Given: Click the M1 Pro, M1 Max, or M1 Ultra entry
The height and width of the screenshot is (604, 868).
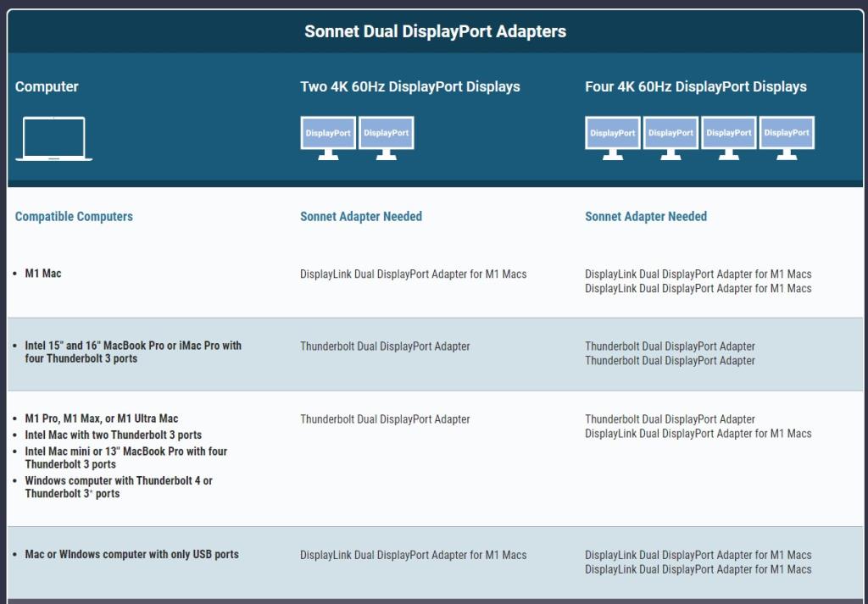Looking at the screenshot, I should coord(102,418).
